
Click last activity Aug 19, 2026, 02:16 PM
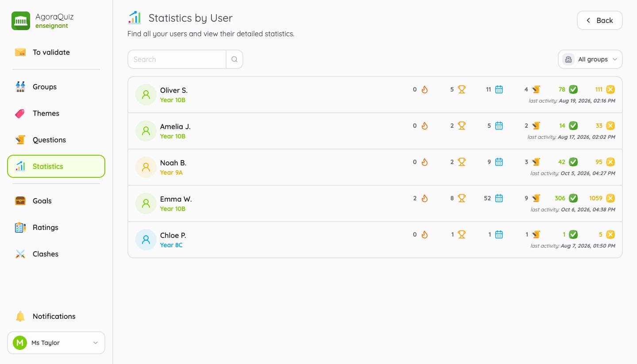572,101
